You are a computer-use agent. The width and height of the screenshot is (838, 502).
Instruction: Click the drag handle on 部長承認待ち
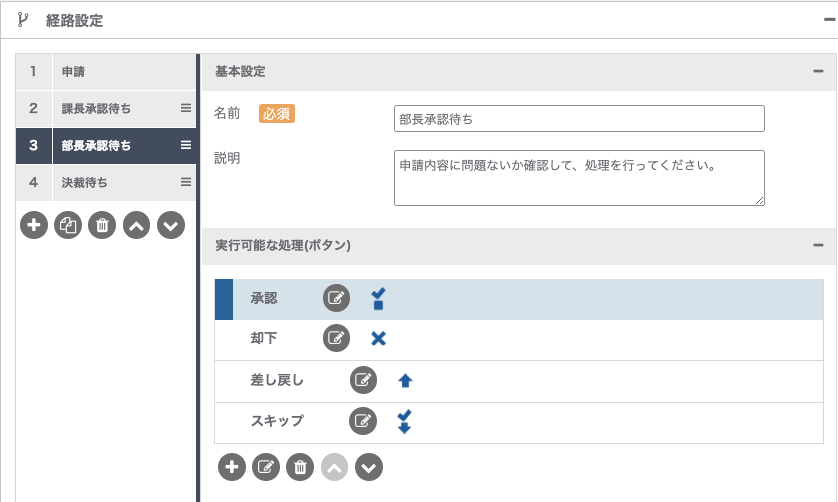point(185,145)
